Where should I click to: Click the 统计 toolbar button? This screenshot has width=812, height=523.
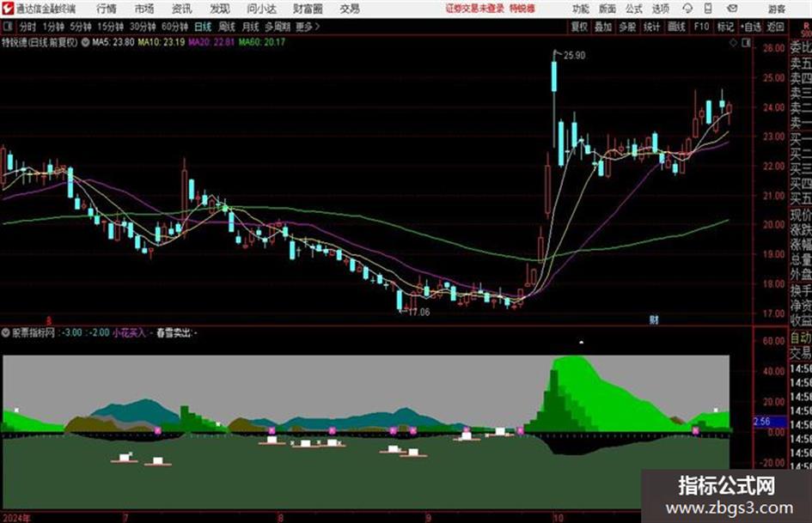pos(652,27)
